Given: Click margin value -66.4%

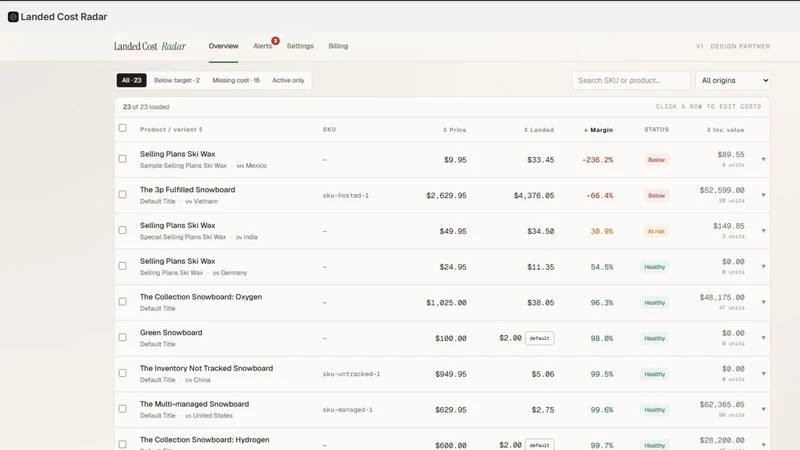Looking at the screenshot, I should point(599,195).
